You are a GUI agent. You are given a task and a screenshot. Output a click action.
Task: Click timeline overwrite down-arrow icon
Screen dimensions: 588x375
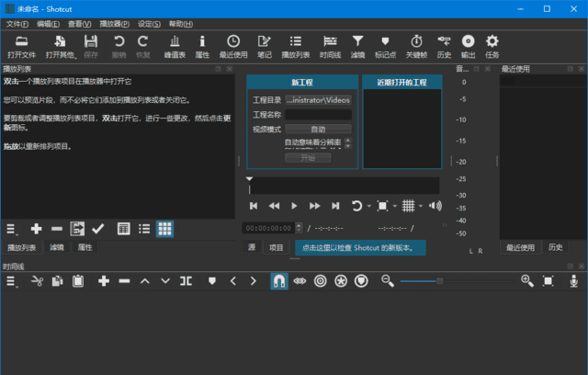tap(165, 281)
